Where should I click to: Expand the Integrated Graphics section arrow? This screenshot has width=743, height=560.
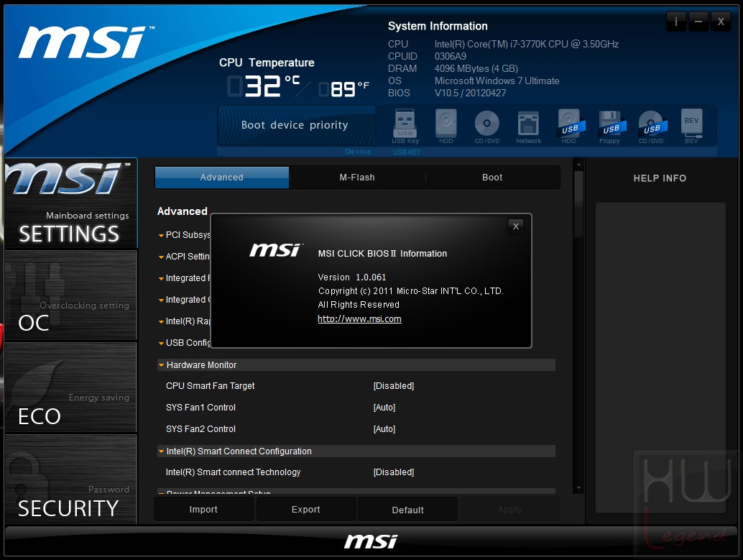tap(161, 300)
